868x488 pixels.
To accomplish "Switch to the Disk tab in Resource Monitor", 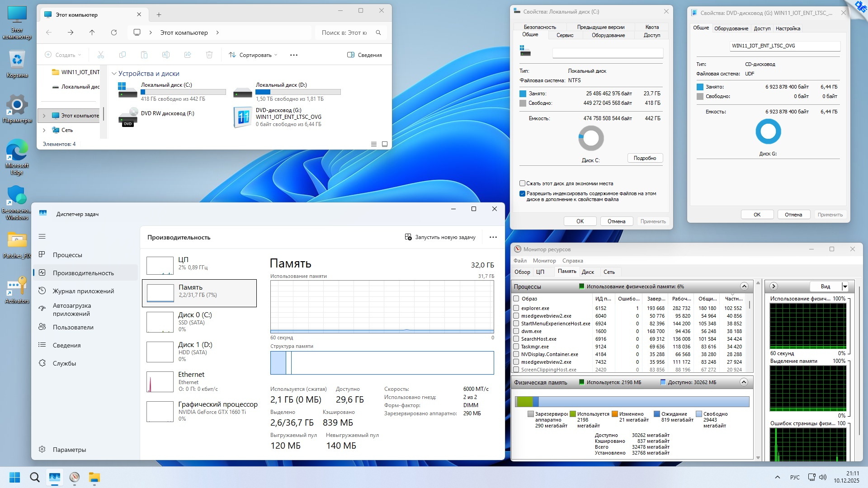I will tap(588, 272).
